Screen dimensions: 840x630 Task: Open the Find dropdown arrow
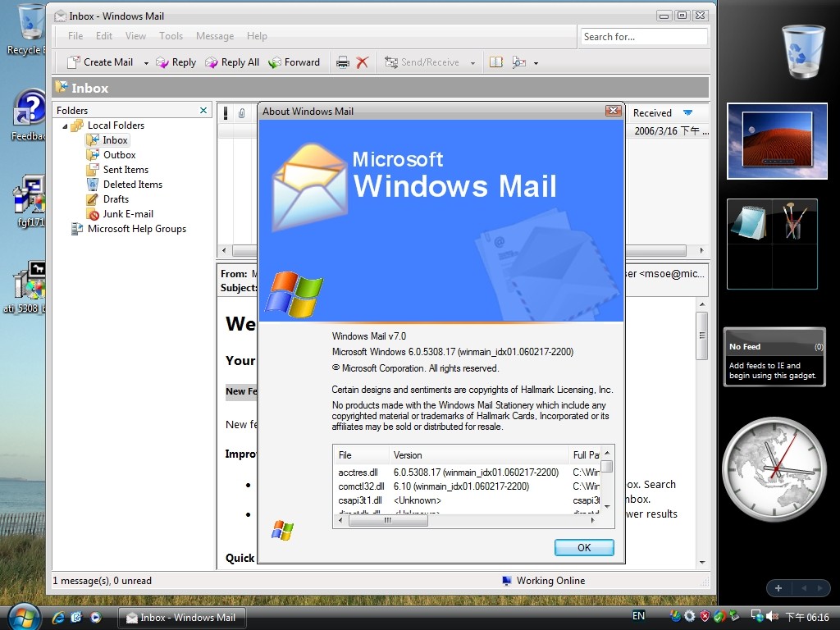(536, 62)
